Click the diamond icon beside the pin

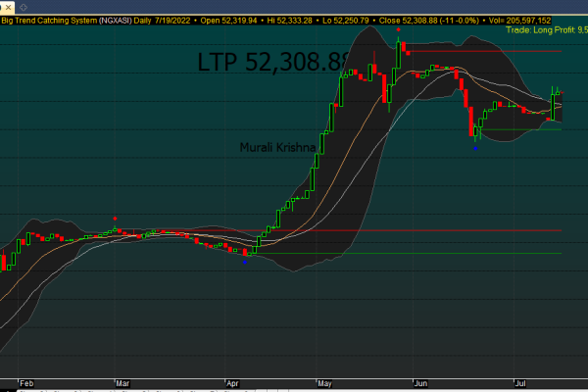25,6
